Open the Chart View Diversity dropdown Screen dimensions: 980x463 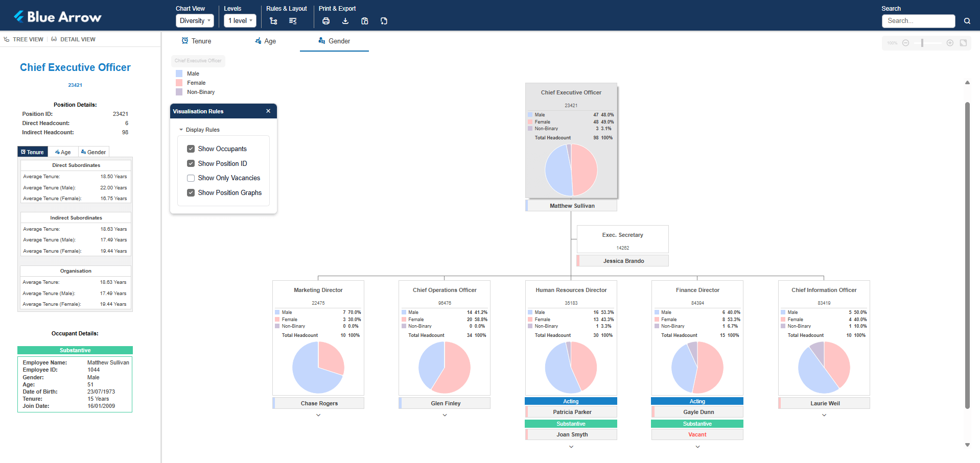coord(195,21)
